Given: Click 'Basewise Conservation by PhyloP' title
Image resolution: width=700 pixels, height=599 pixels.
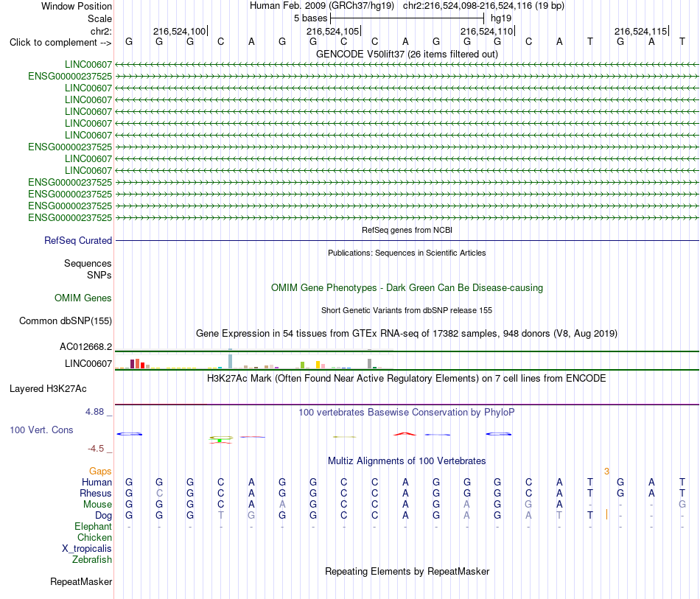Looking at the screenshot, I should point(407,412).
